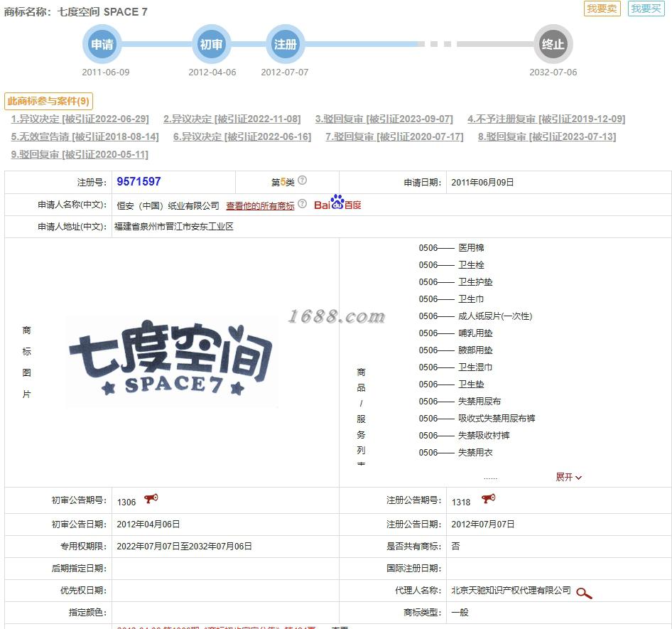Click the help icon beside 查看他的所有商标

point(302,204)
